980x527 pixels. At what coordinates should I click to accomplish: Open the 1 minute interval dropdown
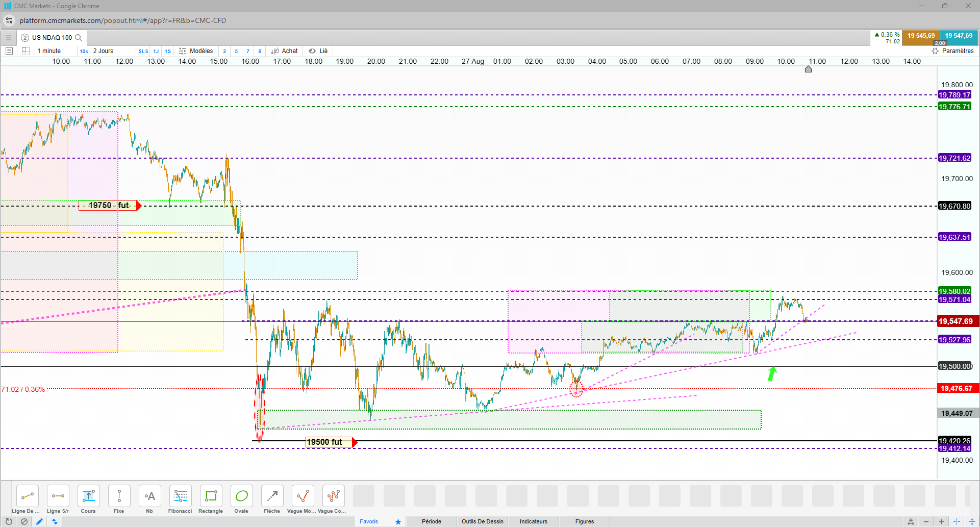point(49,51)
